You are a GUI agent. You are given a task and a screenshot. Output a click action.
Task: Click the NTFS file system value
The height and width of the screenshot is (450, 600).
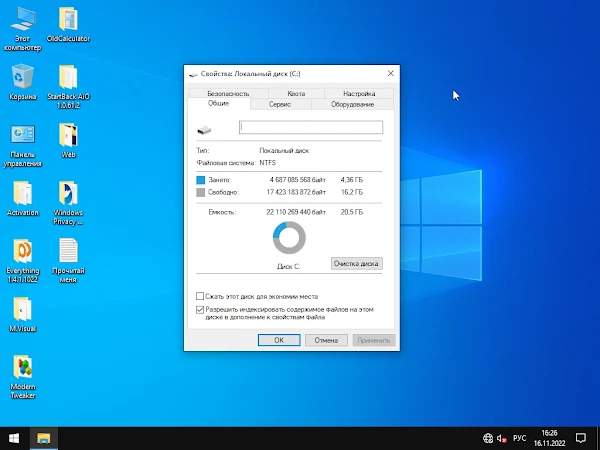click(x=267, y=163)
